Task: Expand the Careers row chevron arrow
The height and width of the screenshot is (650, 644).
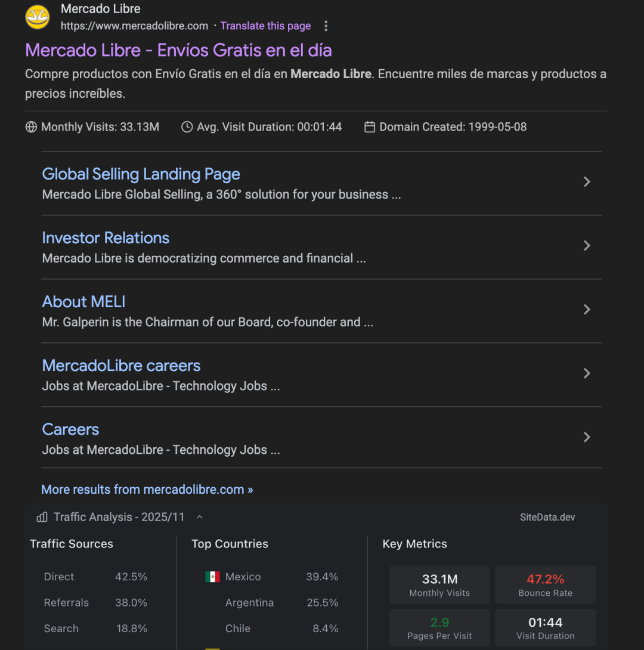Action: [x=587, y=437]
